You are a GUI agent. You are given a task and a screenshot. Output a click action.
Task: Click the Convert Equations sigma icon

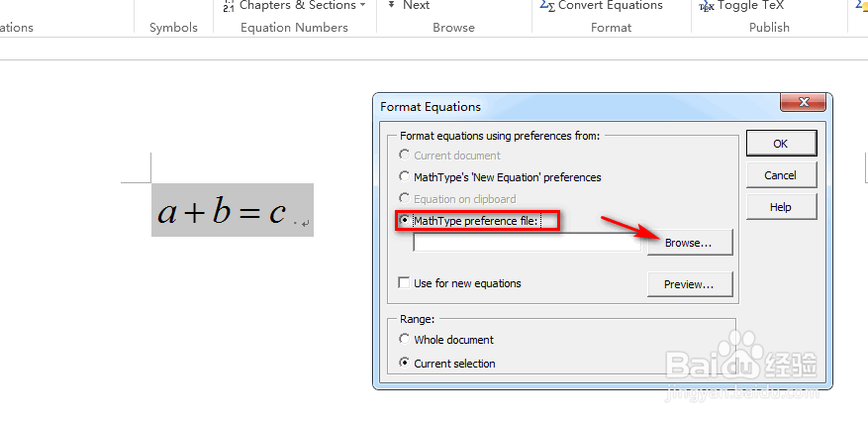click(547, 6)
